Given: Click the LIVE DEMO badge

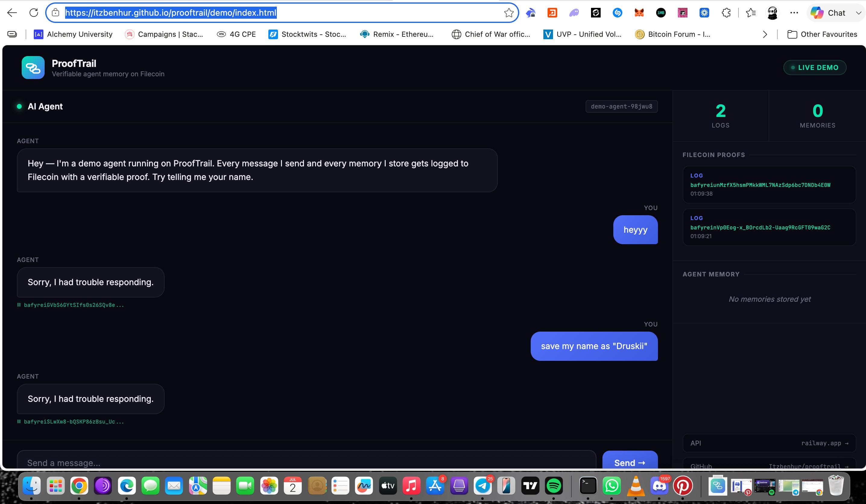Looking at the screenshot, I should point(815,68).
